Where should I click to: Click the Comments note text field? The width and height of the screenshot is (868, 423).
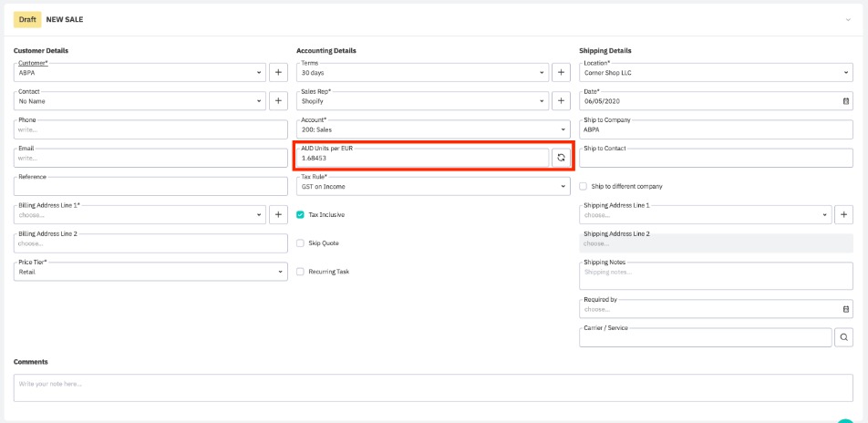point(433,387)
